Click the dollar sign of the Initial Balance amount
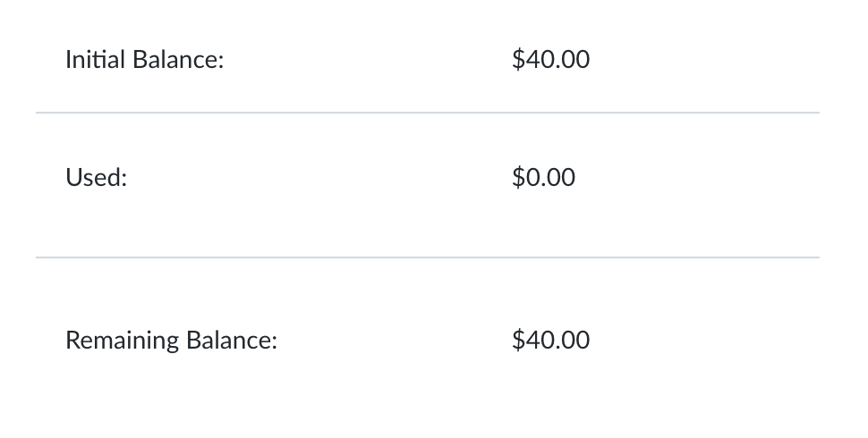 tap(518, 60)
